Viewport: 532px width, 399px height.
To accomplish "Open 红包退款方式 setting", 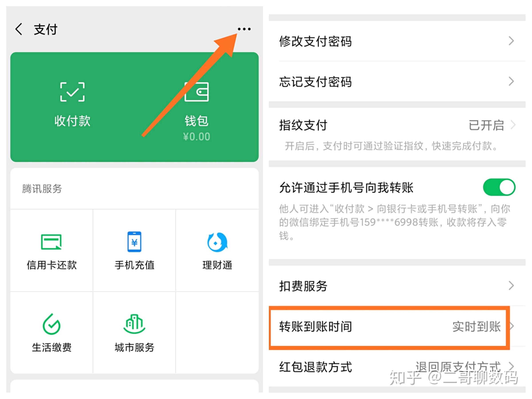I will pos(397,367).
